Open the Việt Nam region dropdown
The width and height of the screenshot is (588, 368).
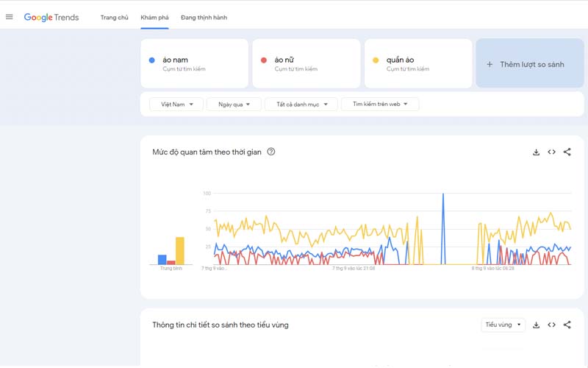point(176,105)
